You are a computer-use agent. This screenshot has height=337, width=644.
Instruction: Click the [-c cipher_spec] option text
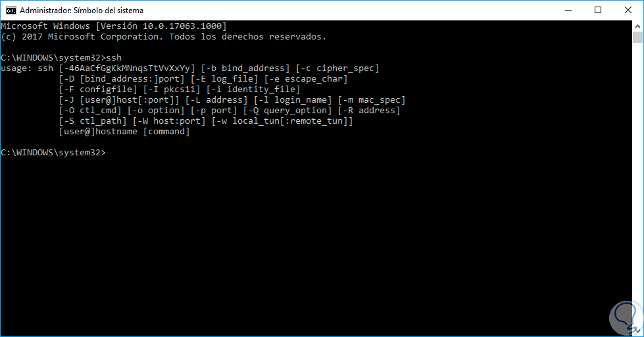[x=337, y=68]
